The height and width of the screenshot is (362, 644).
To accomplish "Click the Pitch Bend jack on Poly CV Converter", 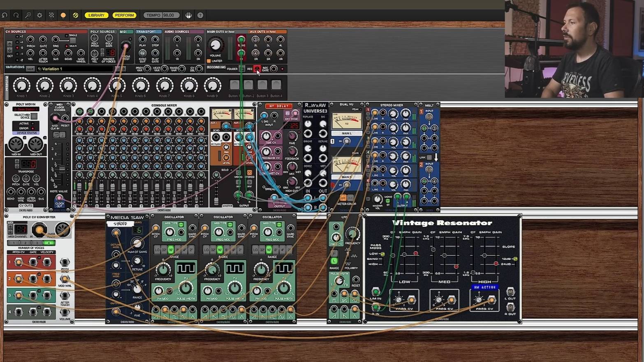I will [x=65, y=262].
